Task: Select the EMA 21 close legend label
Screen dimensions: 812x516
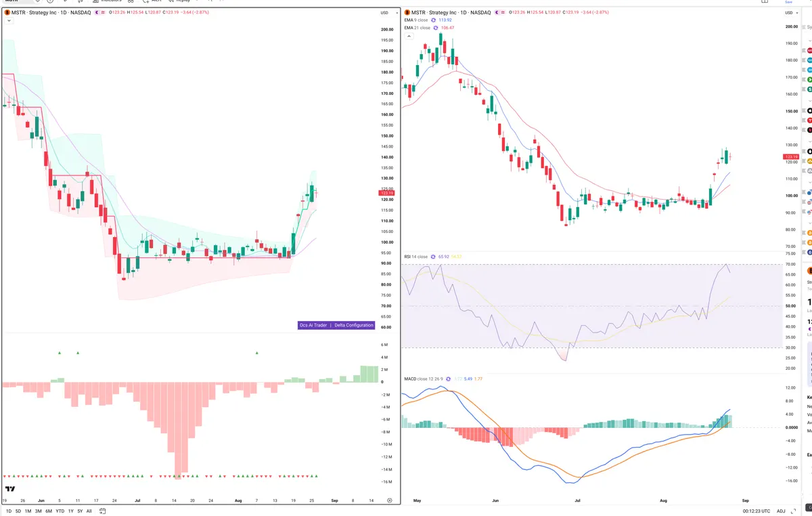Action: pos(417,28)
